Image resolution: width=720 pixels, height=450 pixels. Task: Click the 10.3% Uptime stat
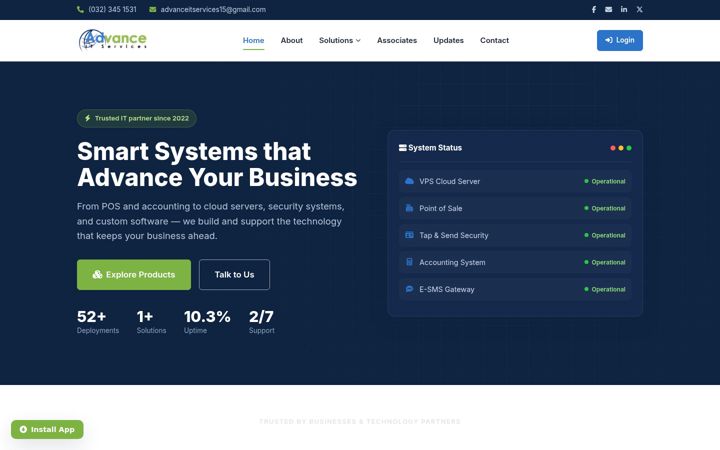[x=207, y=321]
